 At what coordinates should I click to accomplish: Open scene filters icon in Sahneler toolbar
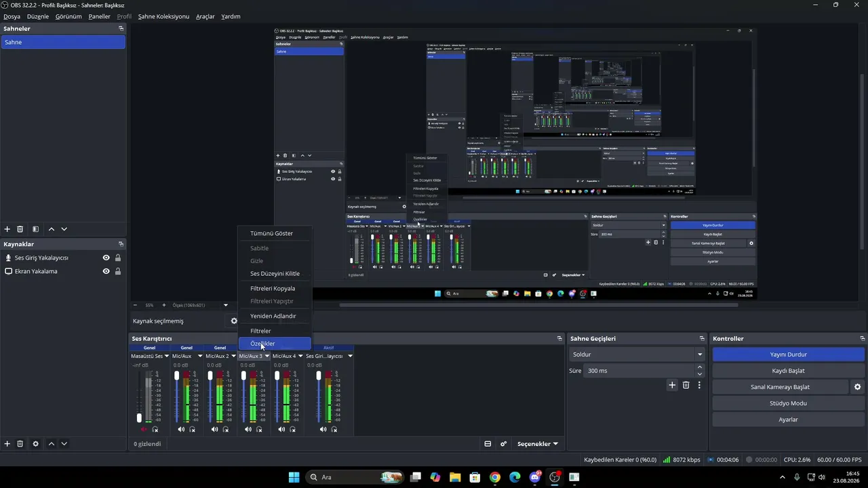click(x=35, y=229)
